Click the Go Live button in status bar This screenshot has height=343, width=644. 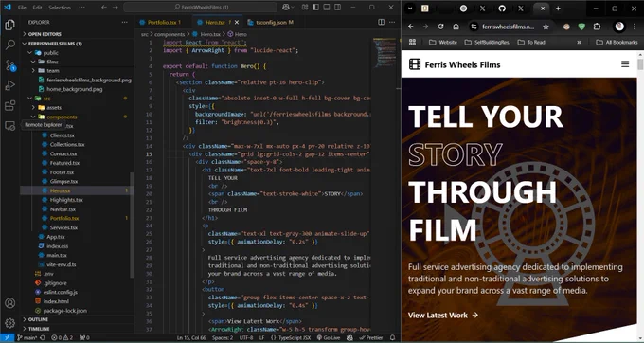pyautogui.click(x=329, y=337)
